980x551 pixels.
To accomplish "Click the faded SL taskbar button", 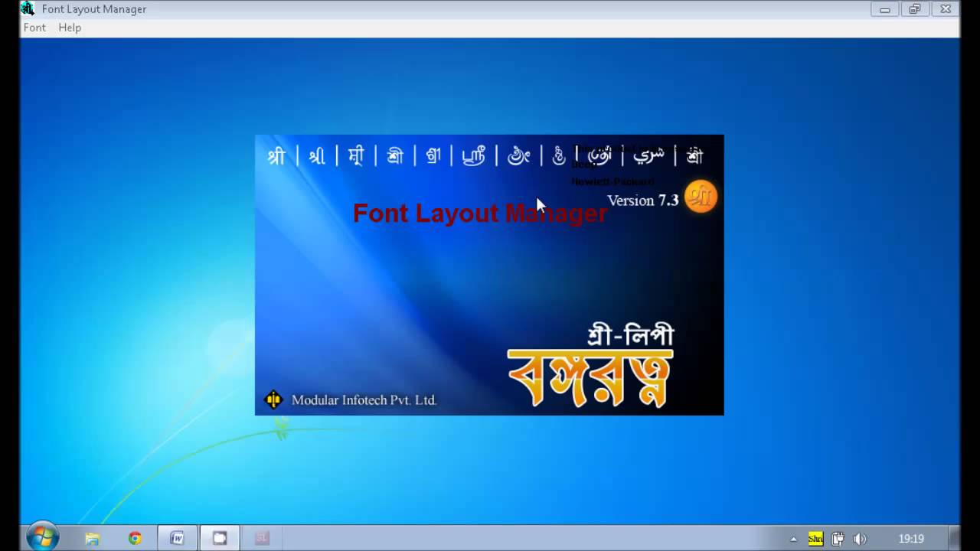I will 262,539.
